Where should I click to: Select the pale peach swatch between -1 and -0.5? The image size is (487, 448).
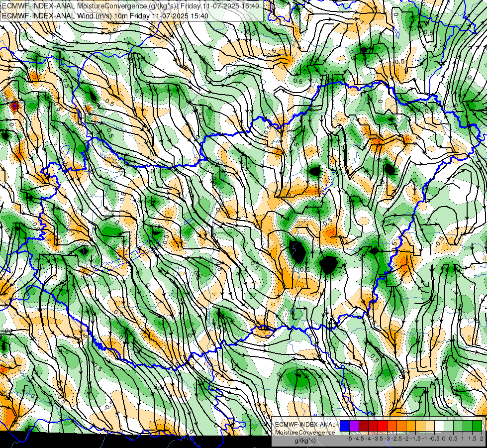(429, 426)
